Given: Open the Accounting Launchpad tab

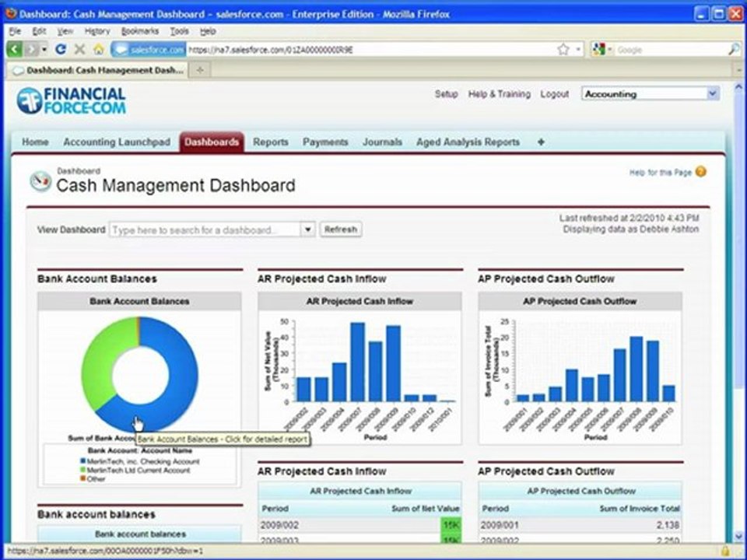Looking at the screenshot, I should 117,142.
